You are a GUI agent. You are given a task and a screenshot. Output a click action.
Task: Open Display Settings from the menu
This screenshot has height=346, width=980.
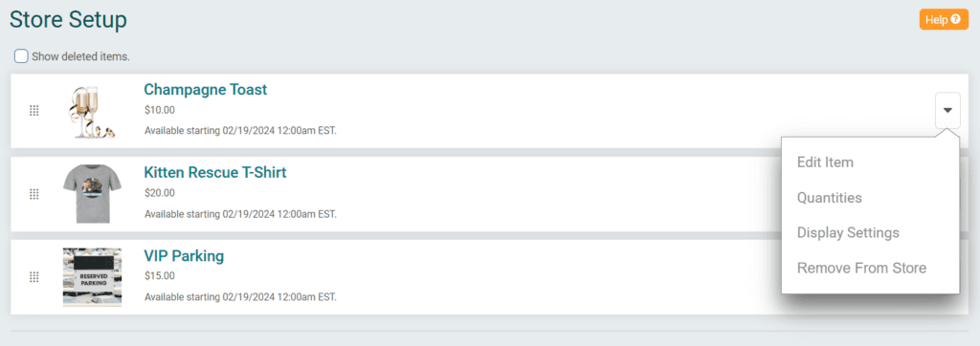point(848,233)
